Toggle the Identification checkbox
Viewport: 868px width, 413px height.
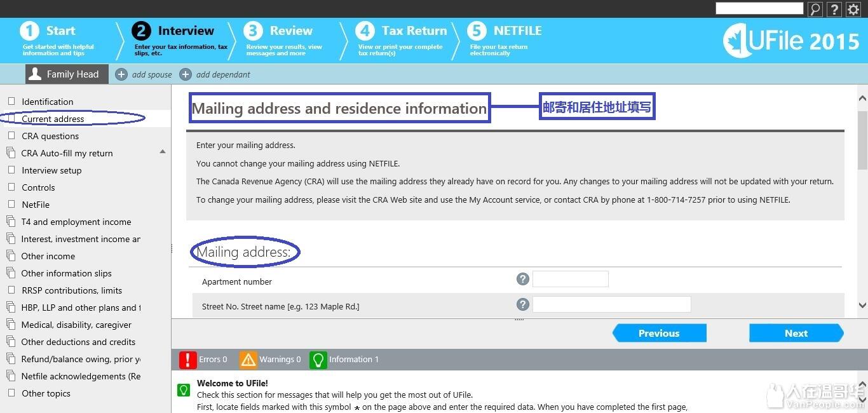coord(11,101)
